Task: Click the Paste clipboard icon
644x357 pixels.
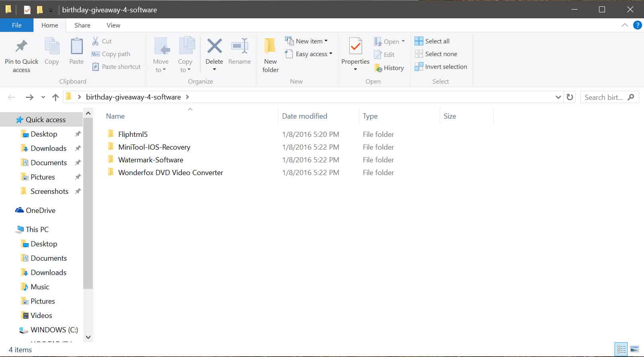Action: click(x=76, y=46)
